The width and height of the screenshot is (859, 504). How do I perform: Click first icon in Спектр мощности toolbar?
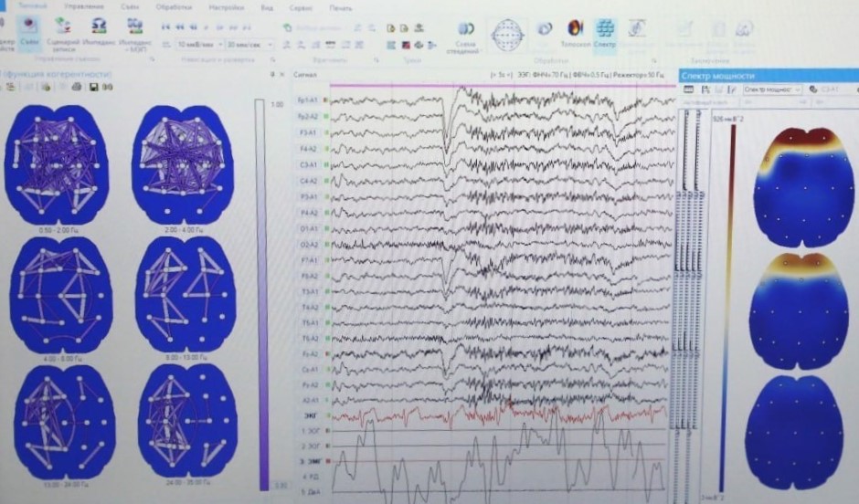689,89
